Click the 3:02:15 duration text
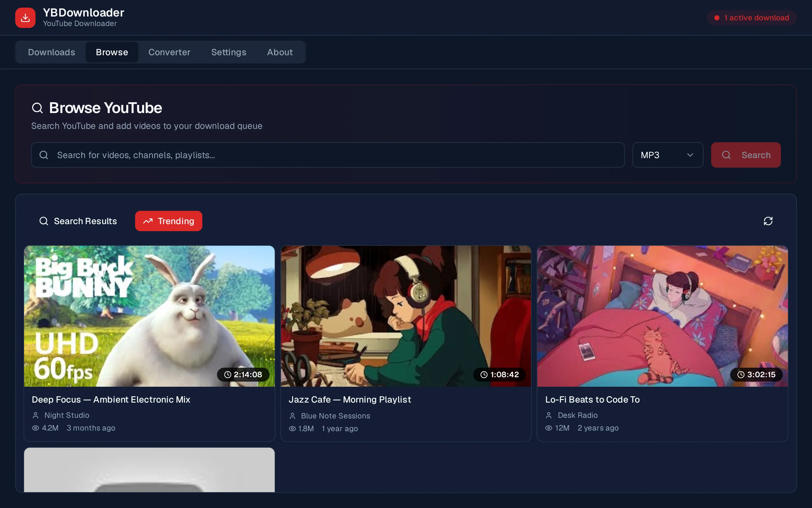Screen dimensions: 812x508 click(x=761, y=375)
